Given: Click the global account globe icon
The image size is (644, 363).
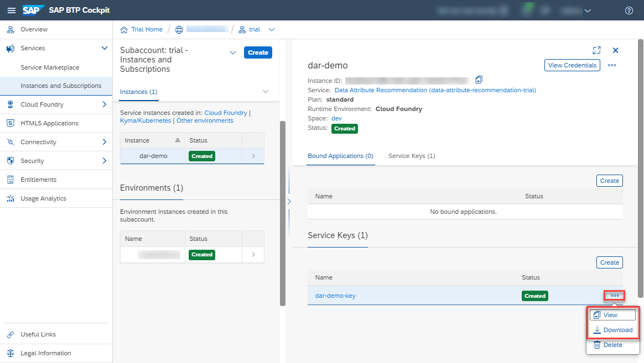Looking at the screenshot, I should (179, 29).
